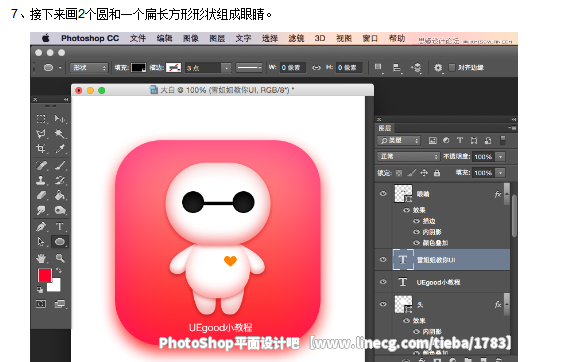Select the Ellipse shape tool
Image resolution: width=567 pixels, height=362 pixels.
(x=60, y=242)
